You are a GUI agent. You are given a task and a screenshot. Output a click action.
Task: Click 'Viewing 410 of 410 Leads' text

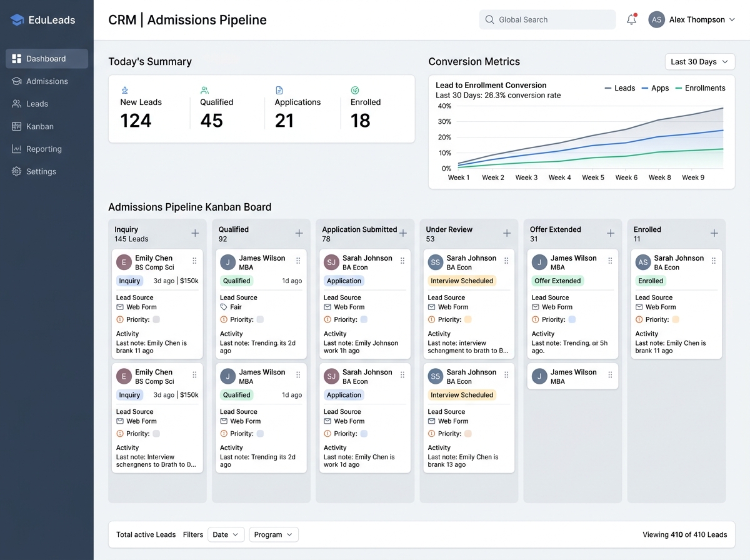pos(685,534)
